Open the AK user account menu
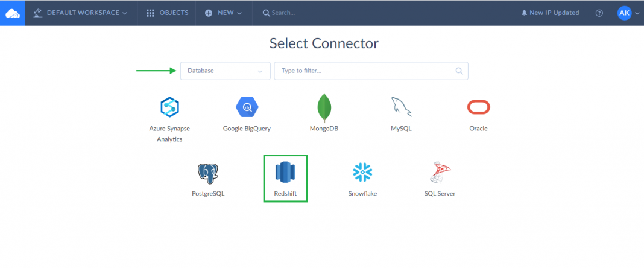The height and width of the screenshot is (268, 644). (x=628, y=13)
